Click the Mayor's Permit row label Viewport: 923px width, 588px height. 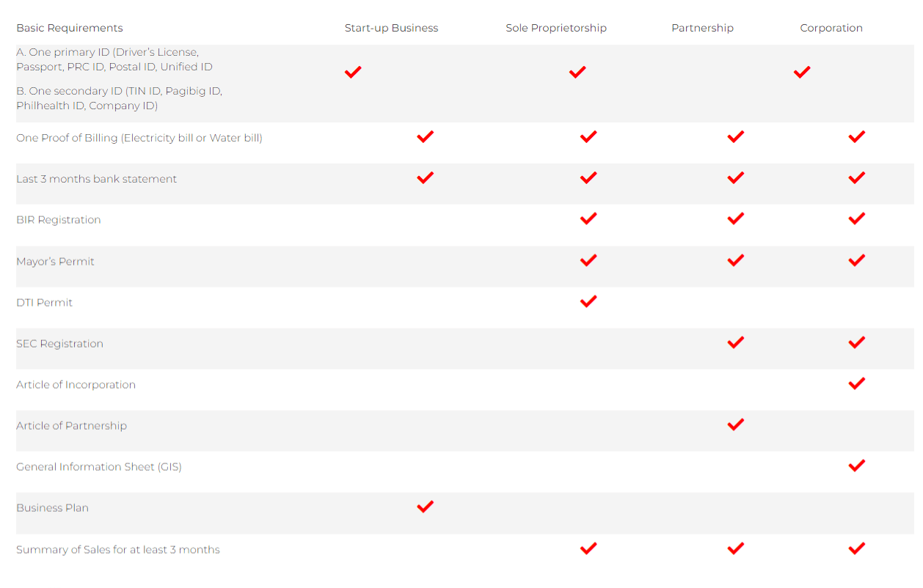click(x=55, y=261)
